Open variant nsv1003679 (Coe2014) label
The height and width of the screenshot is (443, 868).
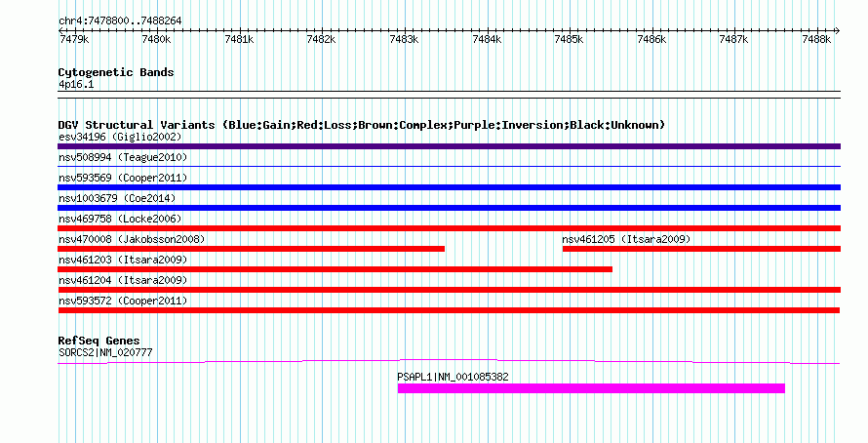click(x=117, y=198)
